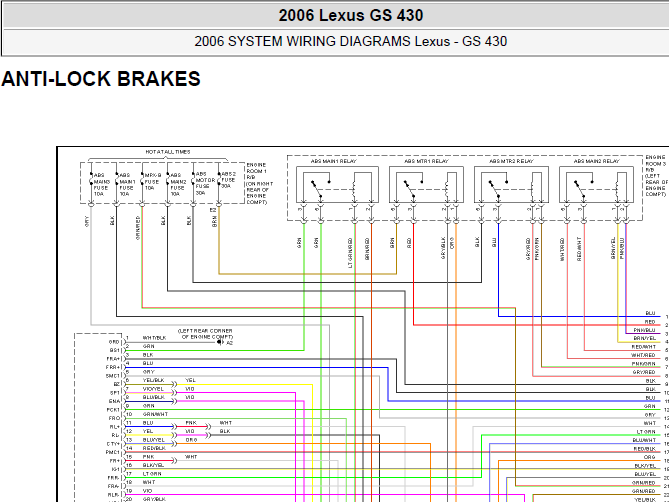Select the 'GND' terminal label
Image resolution: width=669 pixels, height=502 pixels.
114,342
